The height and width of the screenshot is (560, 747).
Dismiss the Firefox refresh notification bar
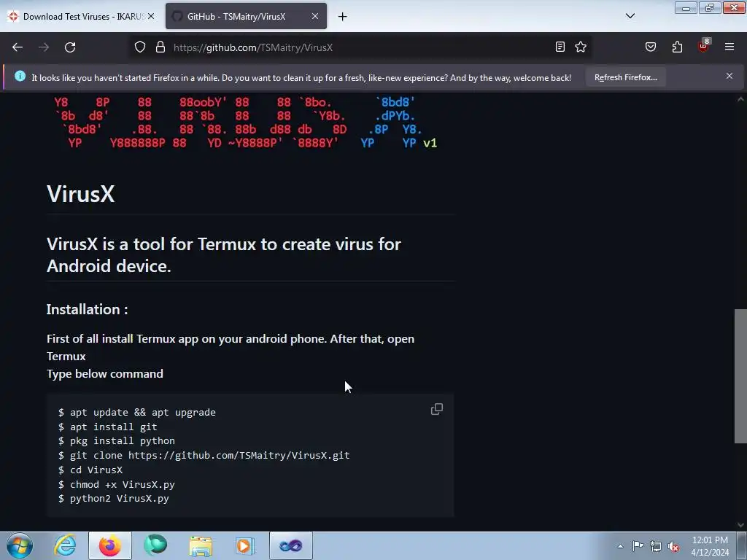(729, 76)
